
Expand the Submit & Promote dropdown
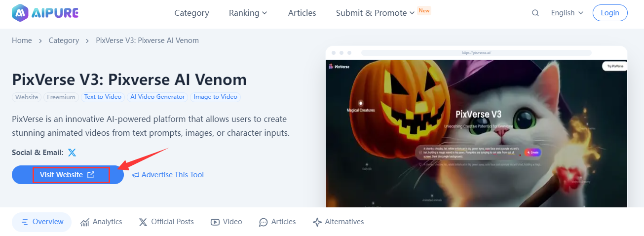(375, 13)
